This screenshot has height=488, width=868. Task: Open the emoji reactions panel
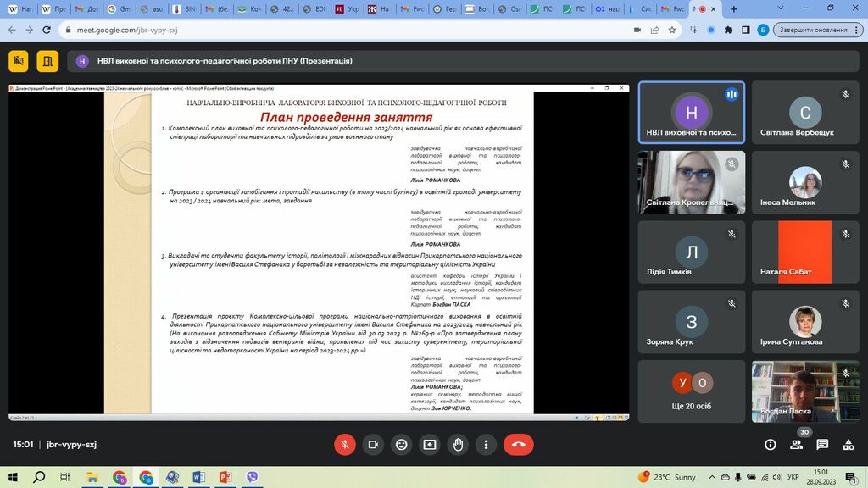401,444
